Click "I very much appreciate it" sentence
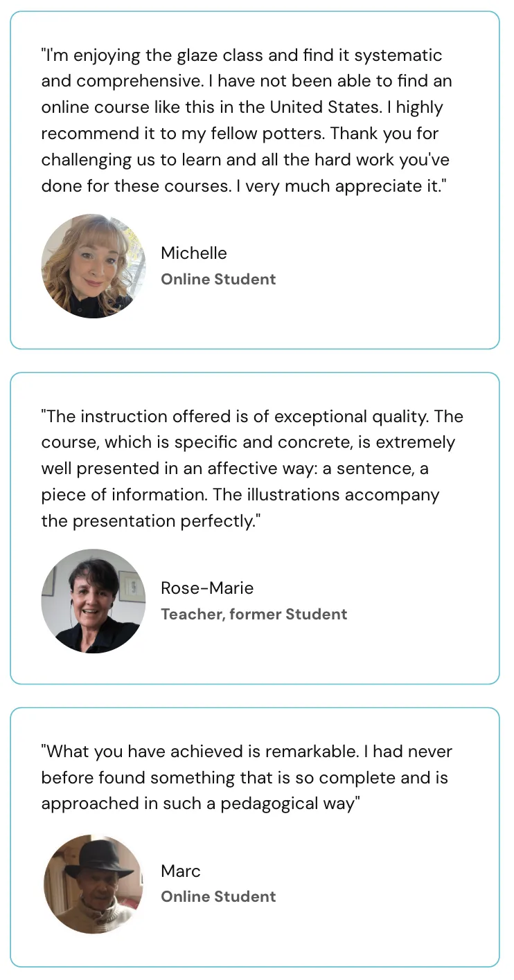Image resolution: width=514 pixels, height=980 pixels. pyautogui.click(x=353, y=186)
